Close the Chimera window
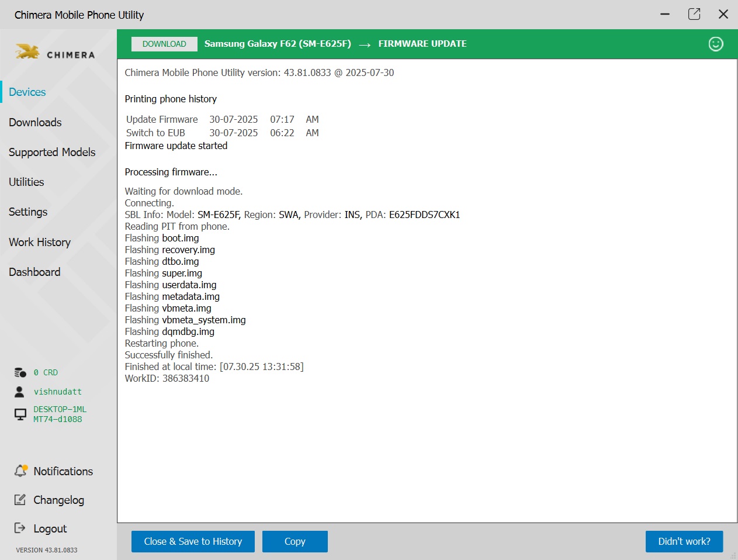The height and width of the screenshot is (560, 738). [x=723, y=14]
